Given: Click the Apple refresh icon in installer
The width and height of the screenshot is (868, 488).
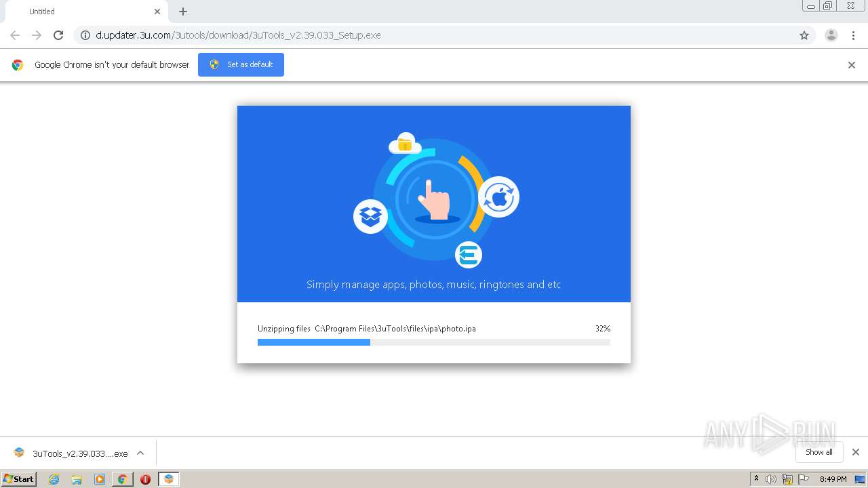Looking at the screenshot, I should coord(499,197).
